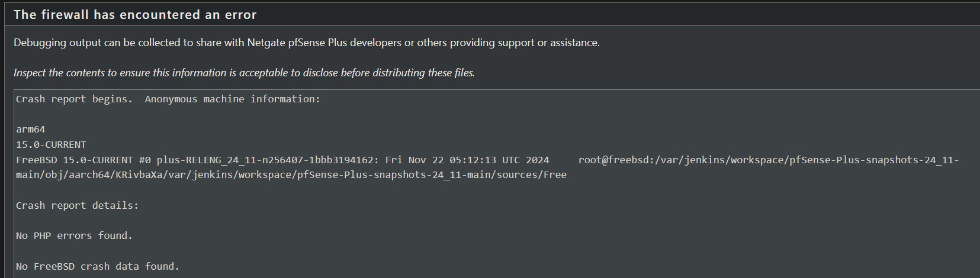Click the root@freebsd jenkins workspace path
Image resolution: width=980 pixels, height=278 pixels.
[769, 160]
